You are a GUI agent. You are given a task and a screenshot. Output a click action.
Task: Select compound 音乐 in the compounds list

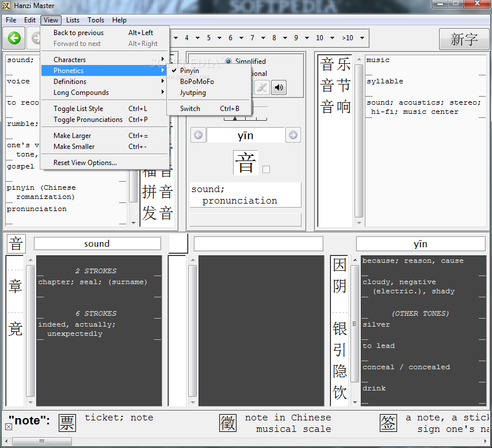(335, 64)
